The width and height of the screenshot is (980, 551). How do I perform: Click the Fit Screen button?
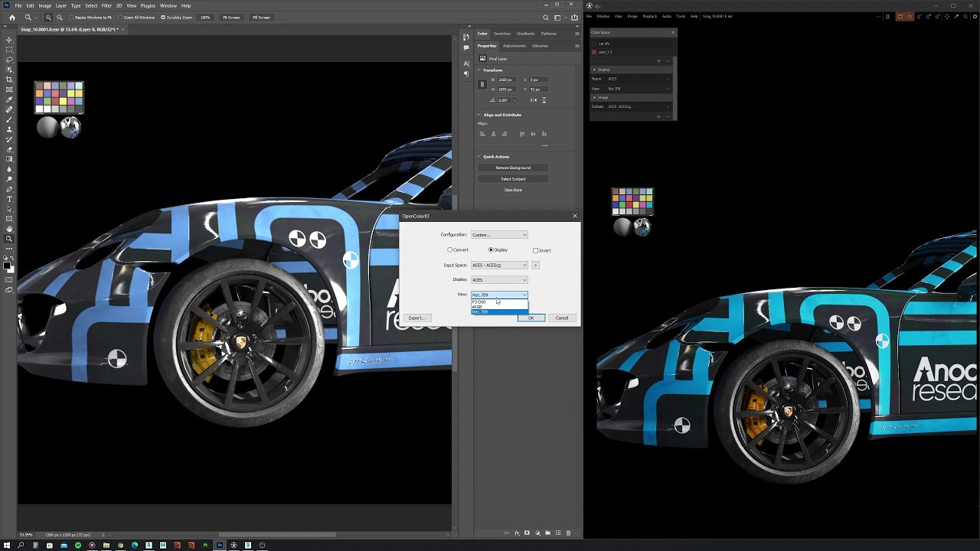(x=231, y=17)
